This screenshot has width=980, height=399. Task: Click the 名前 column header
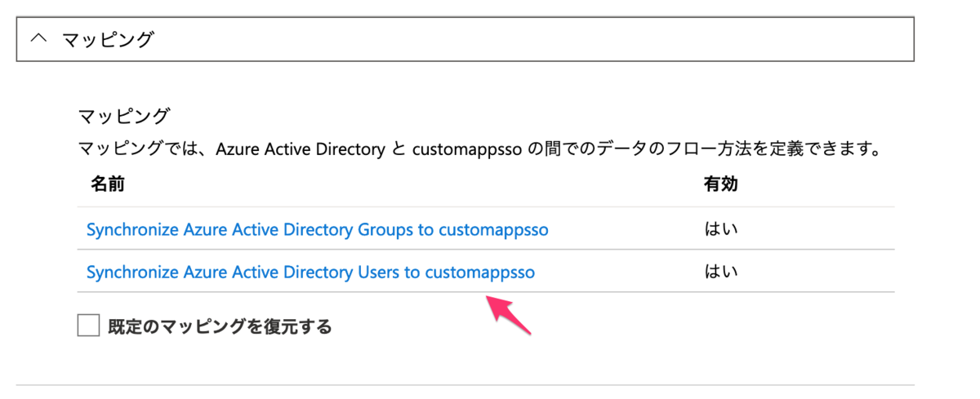pos(107,184)
